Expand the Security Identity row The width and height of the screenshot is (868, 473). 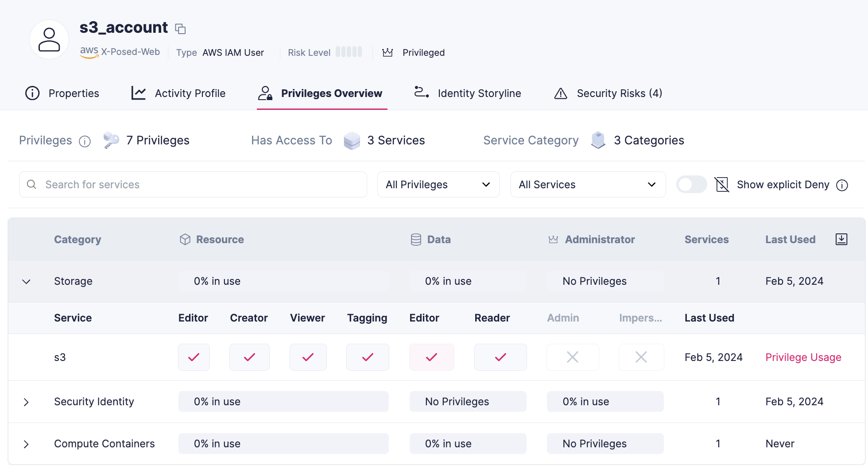pyautogui.click(x=27, y=402)
